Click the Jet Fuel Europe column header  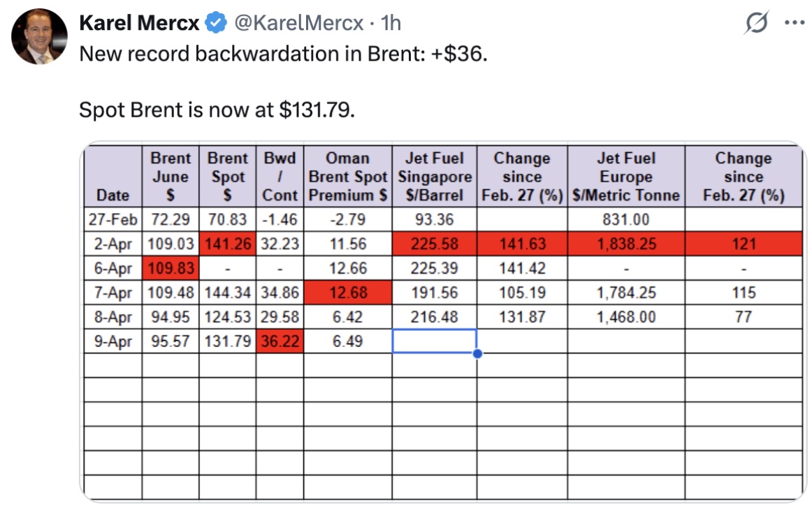[625, 177]
